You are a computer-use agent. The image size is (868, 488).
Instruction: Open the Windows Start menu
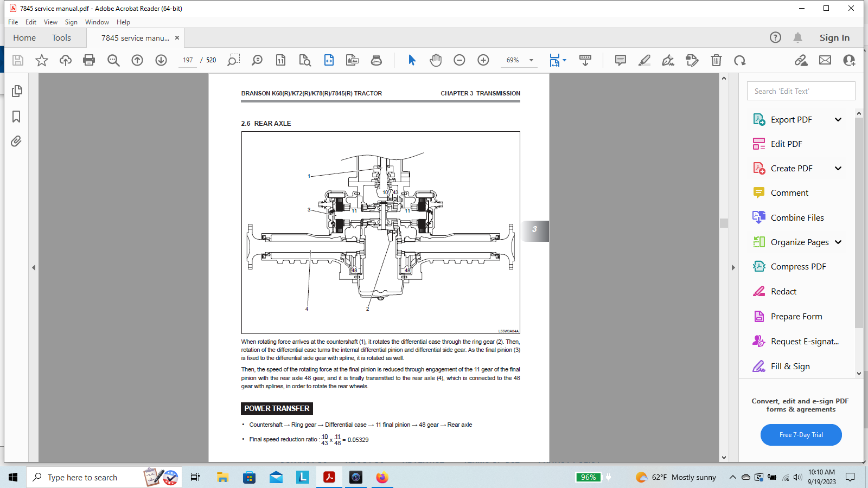pyautogui.click(x=13, y=477)
